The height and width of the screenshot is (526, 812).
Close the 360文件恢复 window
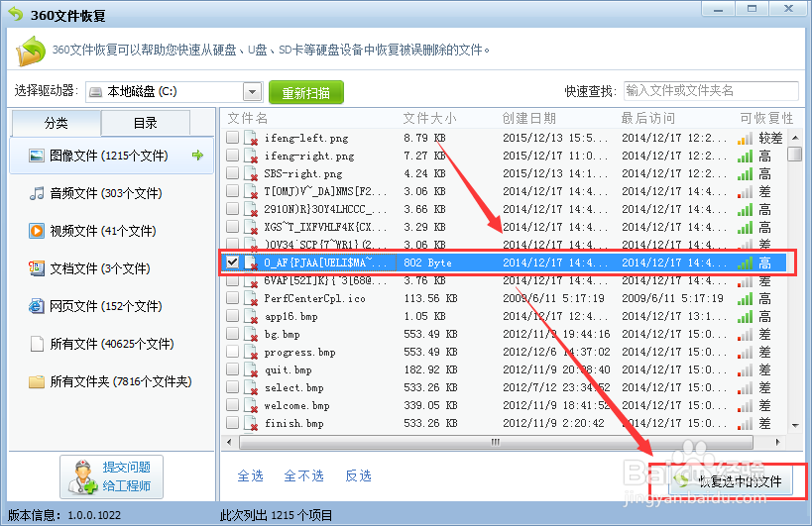788,9
